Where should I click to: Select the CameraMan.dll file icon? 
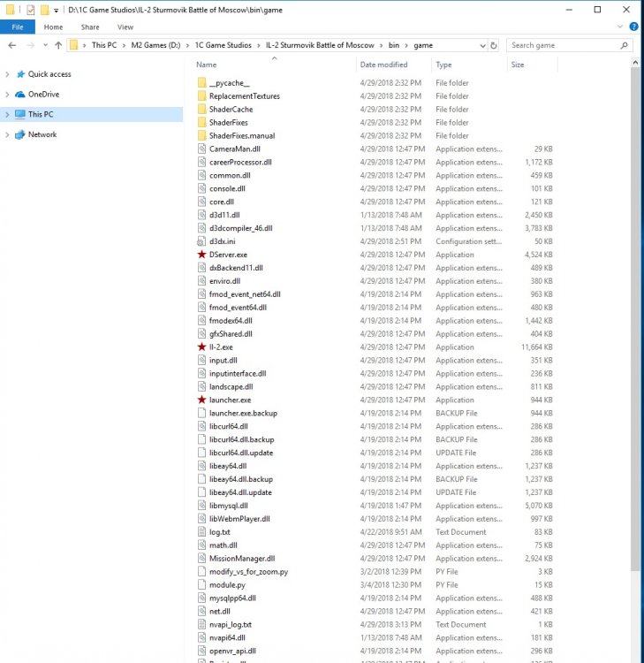tap(202, 149)
